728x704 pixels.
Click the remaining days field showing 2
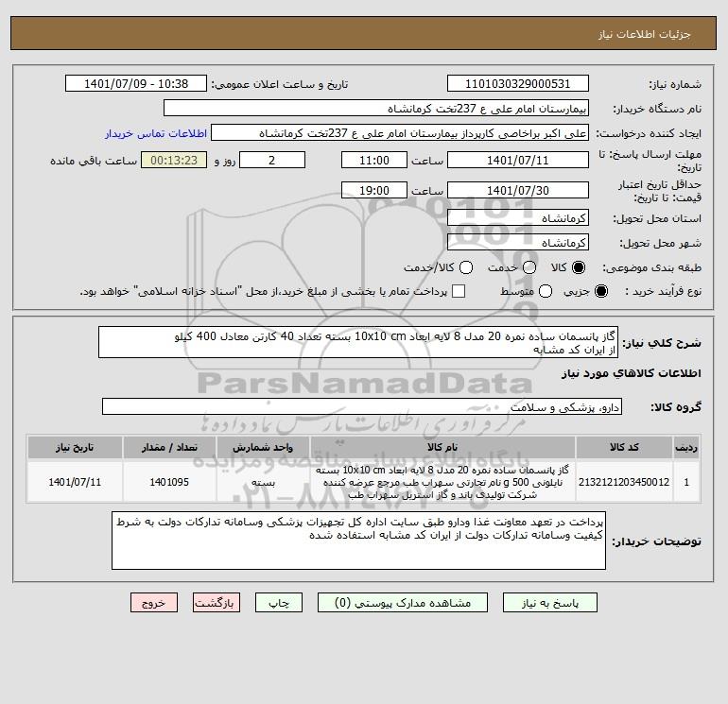[272, 161]
